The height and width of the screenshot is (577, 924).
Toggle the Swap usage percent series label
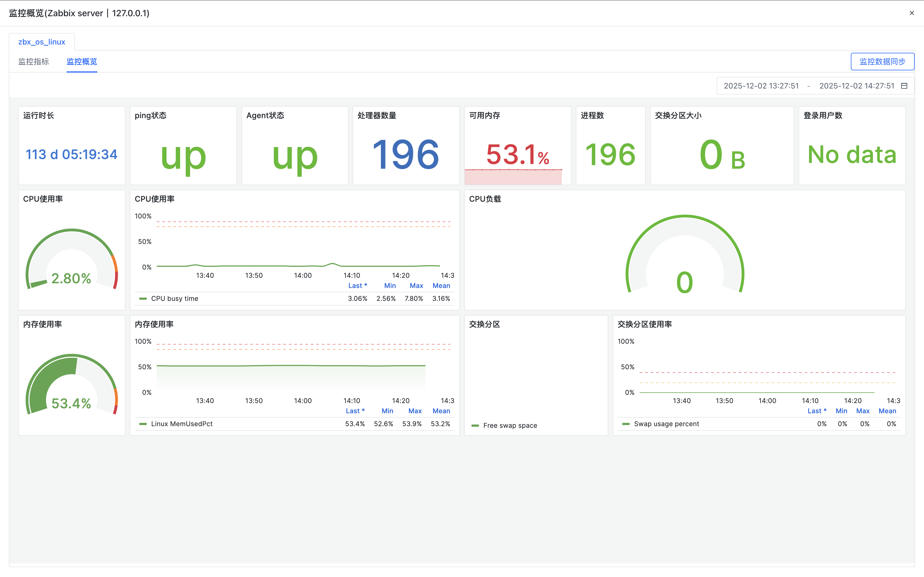point(666,424)
